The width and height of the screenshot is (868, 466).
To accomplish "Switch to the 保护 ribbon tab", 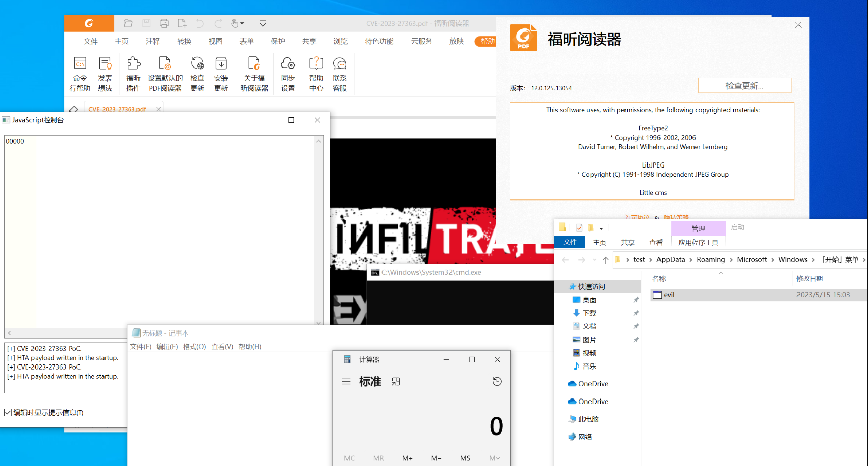I will 278,41.
